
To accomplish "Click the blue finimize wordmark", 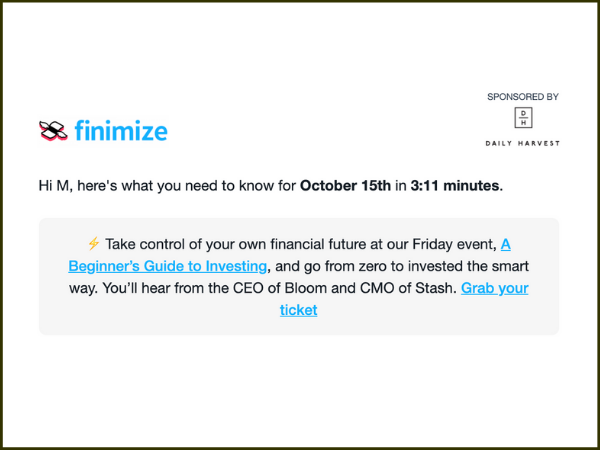I will (x=121, y=130).
